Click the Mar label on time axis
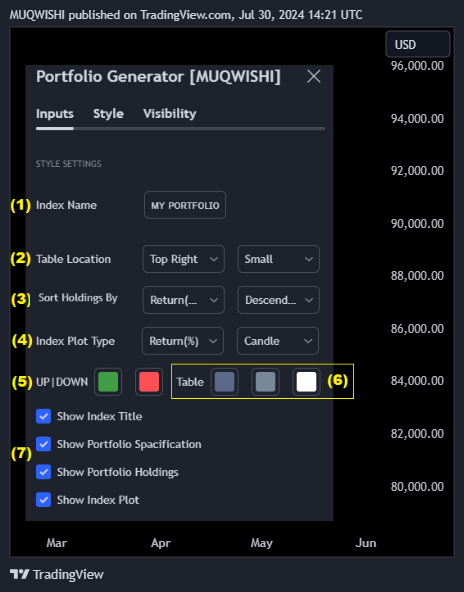This screenshot has height=592, width=464. pos(57,543)
